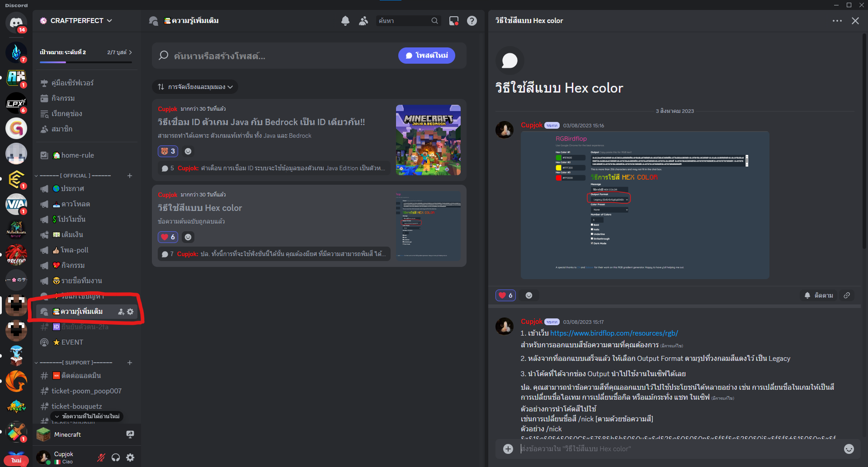The width and height of the screenshot is (868, 467).
Task: Open sort and view dropdown การจัดเรียงและมุมมอง
Action: [x=195, y=87]
